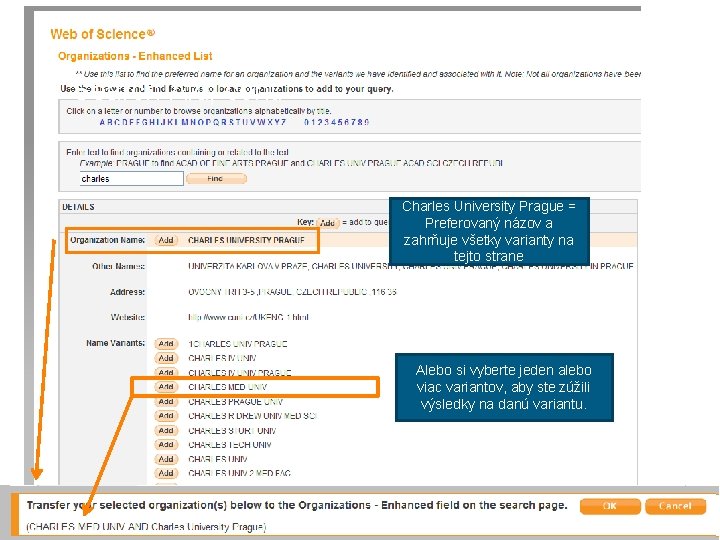Viewport: 720px width, 540px height.
Task: Confirm transfer with the OK button
Action: (610, 506)
